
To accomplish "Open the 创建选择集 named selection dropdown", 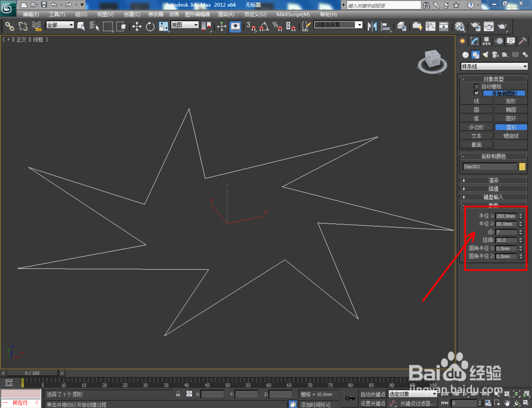I will point(338,25).
